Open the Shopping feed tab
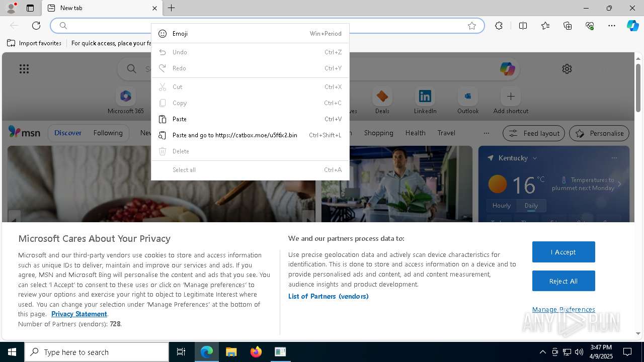644x362 pixels. (378, 133)
